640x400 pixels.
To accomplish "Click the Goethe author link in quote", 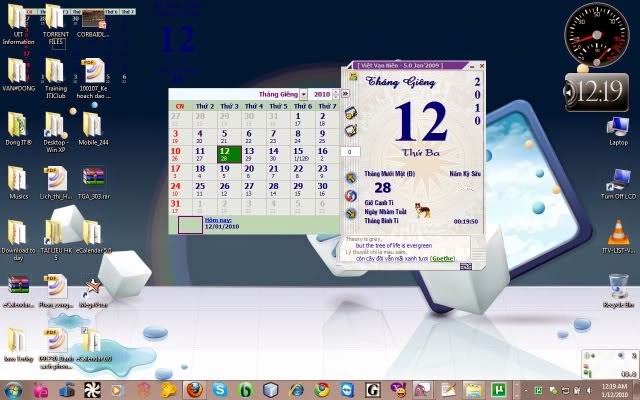I will point(442,258).
